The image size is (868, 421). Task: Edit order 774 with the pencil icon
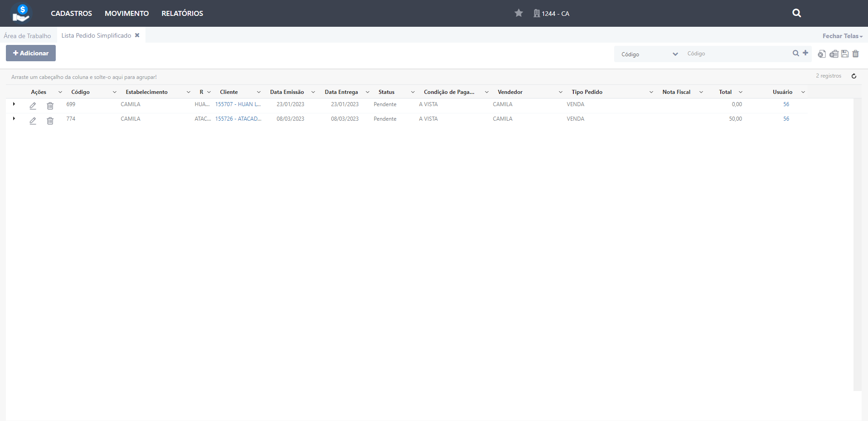pyautogui.click(x=33, y=121)
